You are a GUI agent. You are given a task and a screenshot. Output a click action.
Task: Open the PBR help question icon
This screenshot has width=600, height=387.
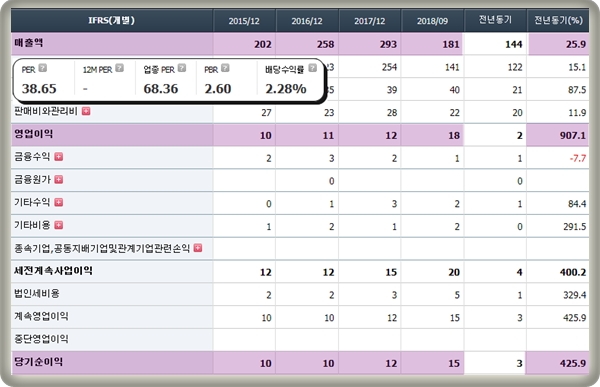point(225,68)
